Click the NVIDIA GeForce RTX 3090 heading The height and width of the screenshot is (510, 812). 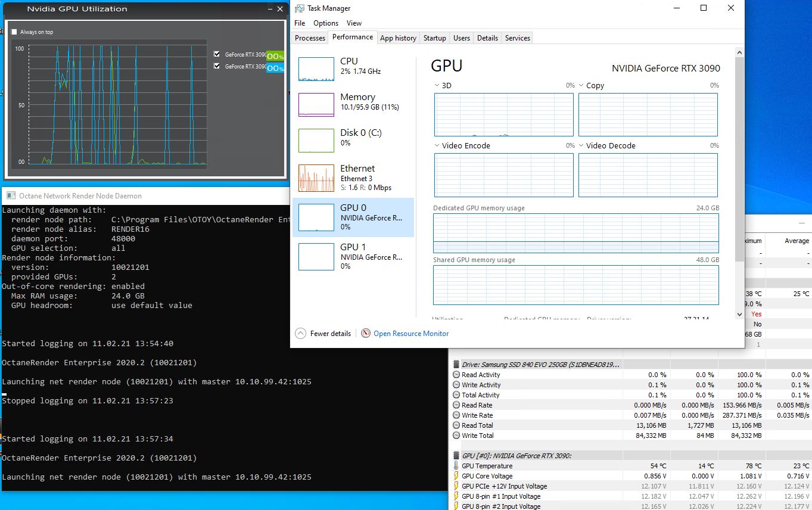pos(666,68)
